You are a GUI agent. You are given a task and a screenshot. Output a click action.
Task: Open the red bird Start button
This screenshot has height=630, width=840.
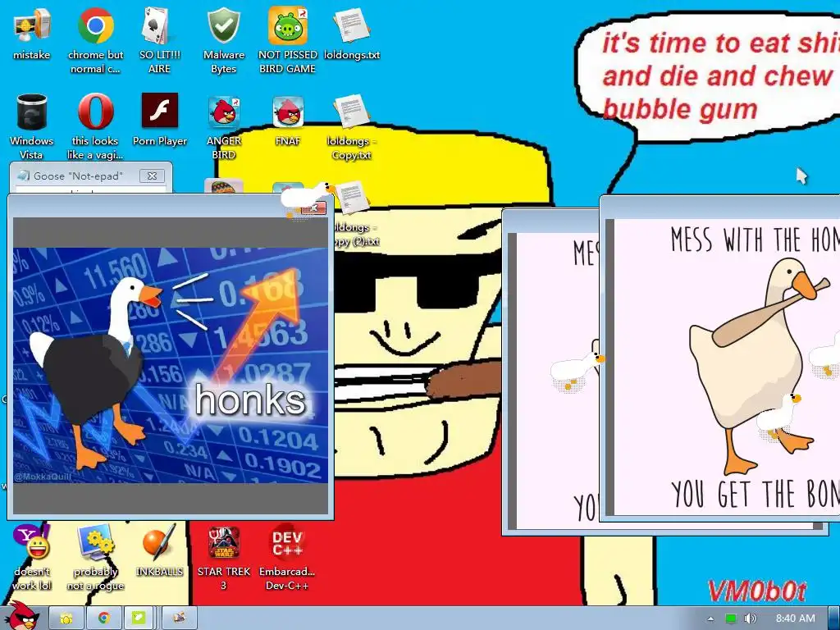coord(22,616)
